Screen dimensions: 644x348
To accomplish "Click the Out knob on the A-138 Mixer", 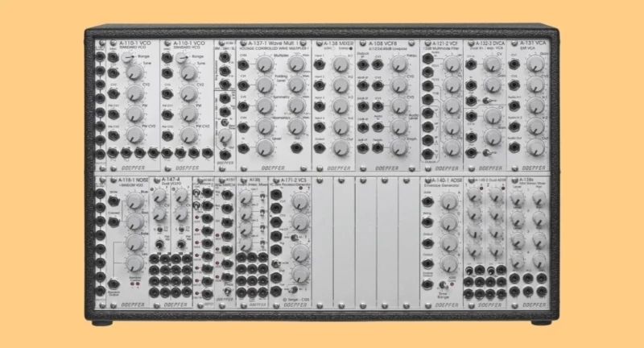I will [x=341, y=148].
